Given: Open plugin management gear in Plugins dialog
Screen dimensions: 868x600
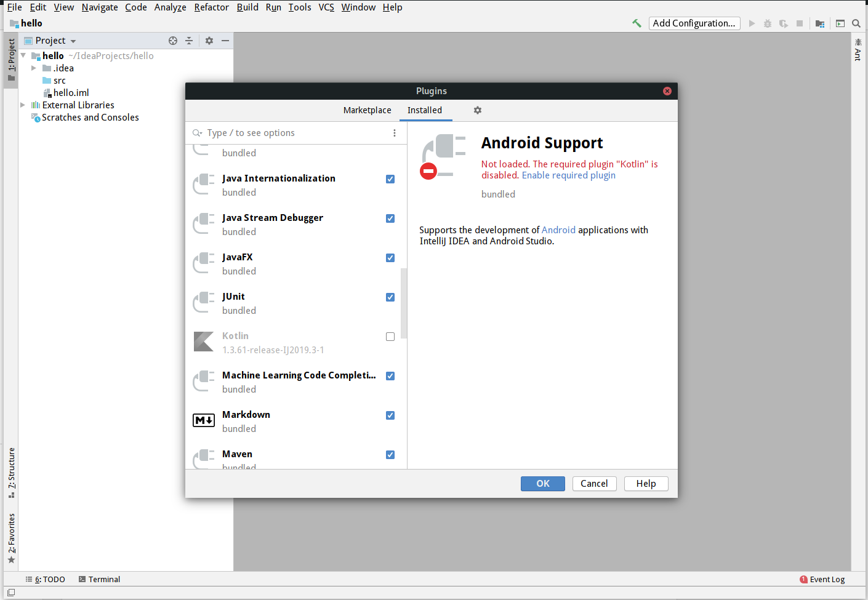Looking at the screenshot, I should [478, 110].
